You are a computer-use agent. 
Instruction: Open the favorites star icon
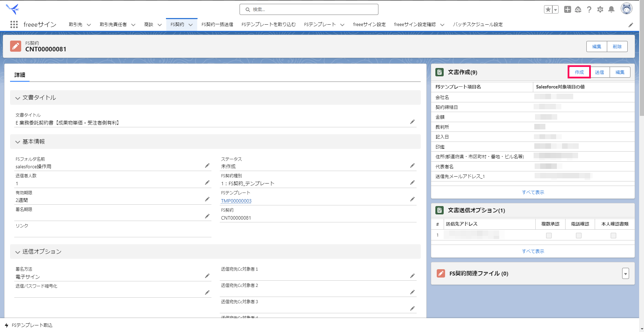pyautogui.click(x=548, y=9)
